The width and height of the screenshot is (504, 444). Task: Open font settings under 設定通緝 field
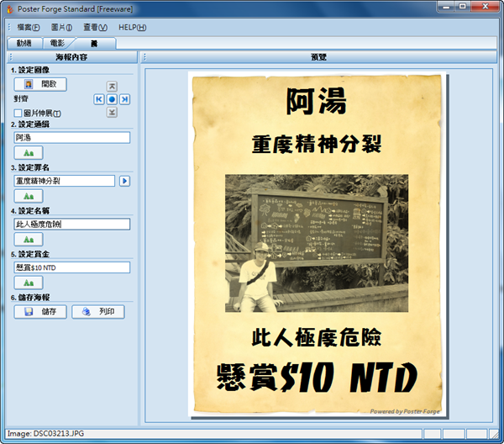pos(28,153)
